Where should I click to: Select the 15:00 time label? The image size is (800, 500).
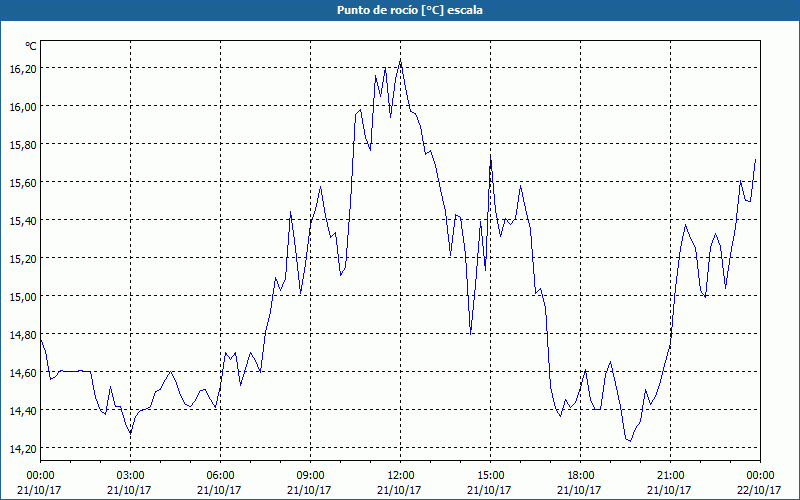(x=490, y=476)
